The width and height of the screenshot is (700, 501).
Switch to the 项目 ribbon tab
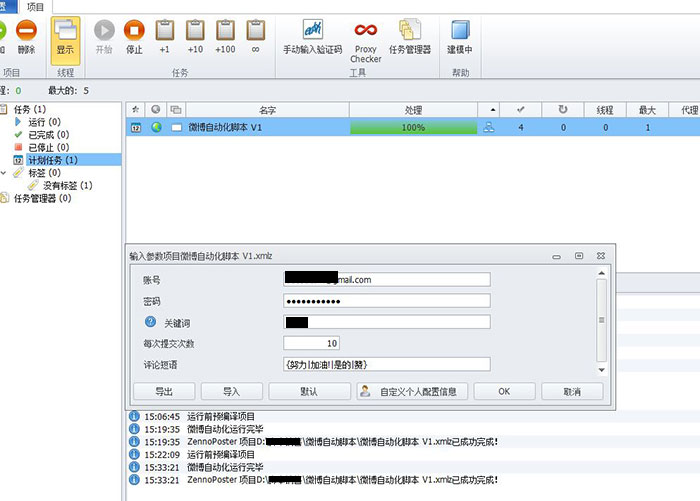[x=35, y=7]
